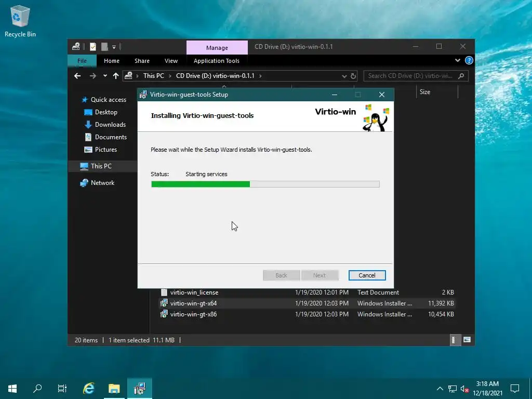Switch to Large icons view in status bar
Image resolution: width=532 pixels, height=399 pixels.
[467, 340]
